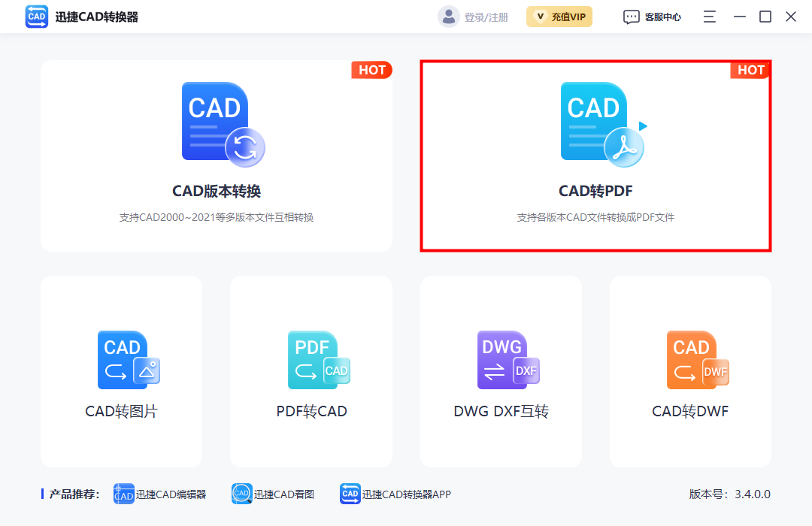
Task: Maximize the converter window
Action: [765, 17]
